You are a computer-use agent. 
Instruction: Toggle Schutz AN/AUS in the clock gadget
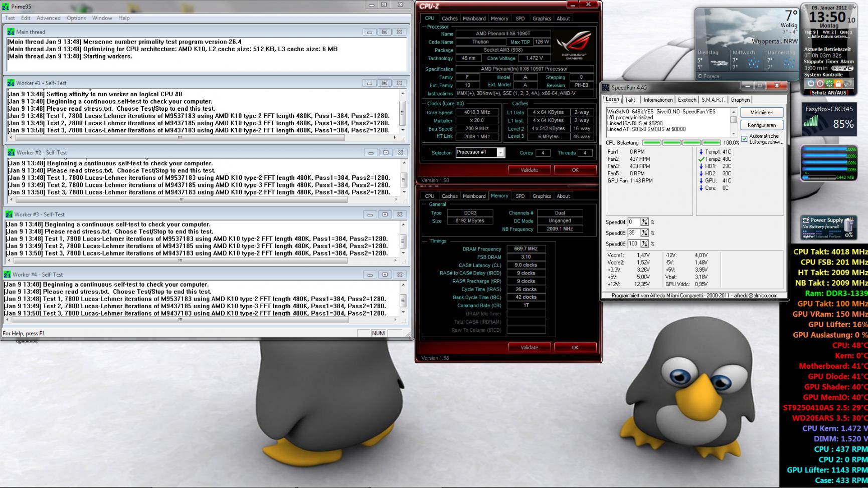829,93
